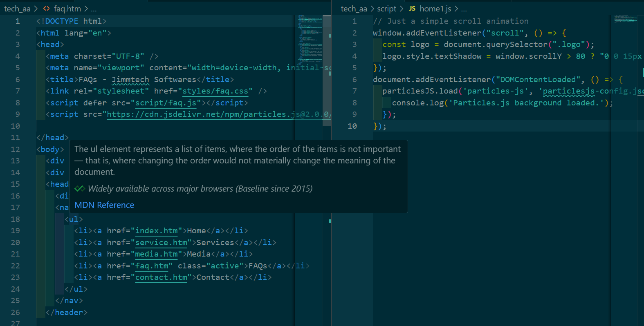Click tech_aa breadcrumb in the faq.htm editor

pyautogui.click(x=17, y=9)
